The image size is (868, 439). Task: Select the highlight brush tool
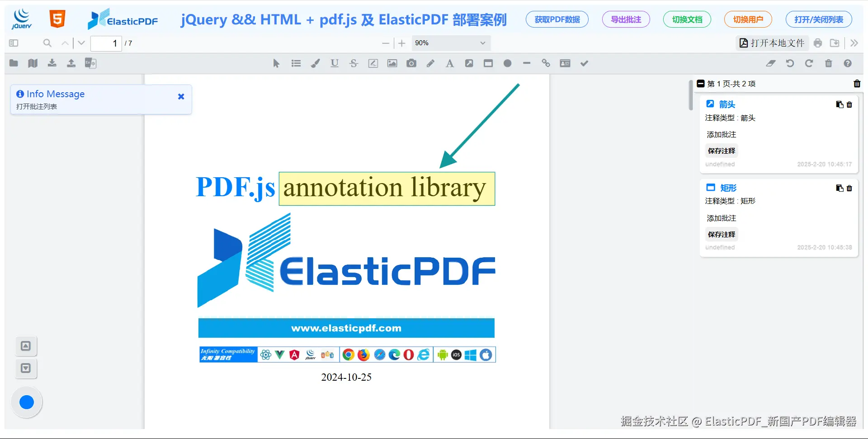pos(315,63)
